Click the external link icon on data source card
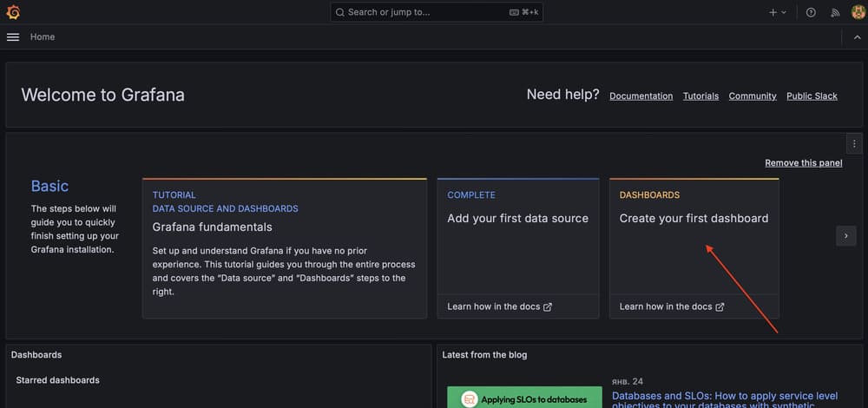868x408 pixels. pyautogui.click(x=548, y=307)
